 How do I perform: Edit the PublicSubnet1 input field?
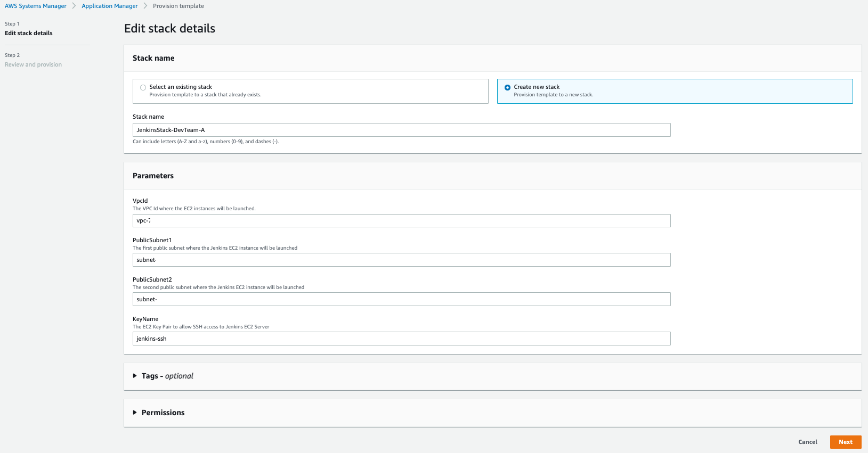(x=402, y=260)
